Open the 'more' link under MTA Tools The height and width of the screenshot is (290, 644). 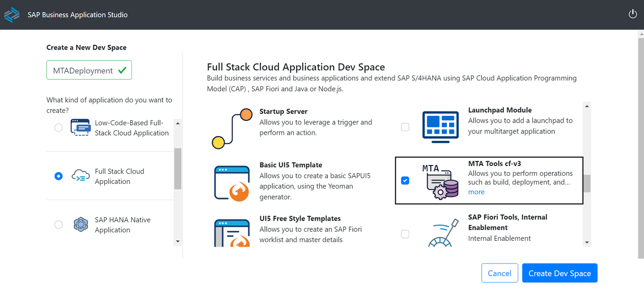(x=476, y=192)
